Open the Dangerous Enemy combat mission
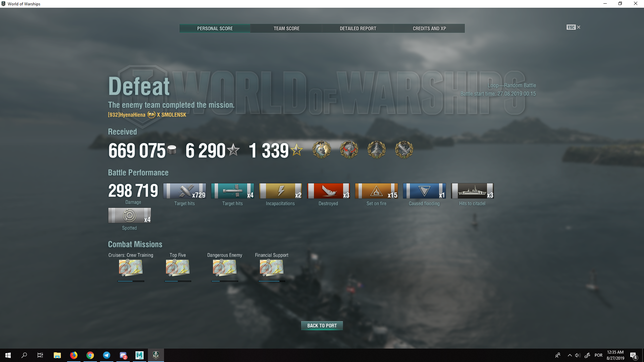 pos(225,268)
